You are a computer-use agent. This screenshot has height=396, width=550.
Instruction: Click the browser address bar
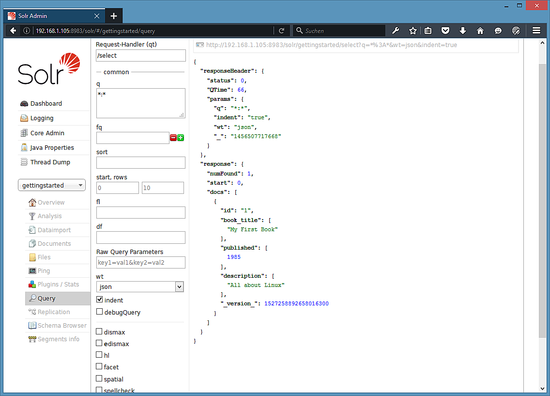[153, 31]
